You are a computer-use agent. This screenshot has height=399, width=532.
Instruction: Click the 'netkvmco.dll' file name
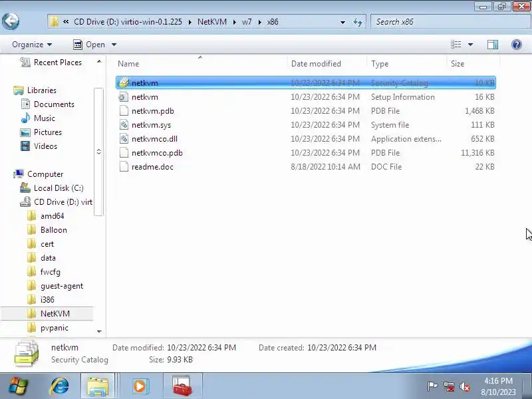click(x=154, y=139)
